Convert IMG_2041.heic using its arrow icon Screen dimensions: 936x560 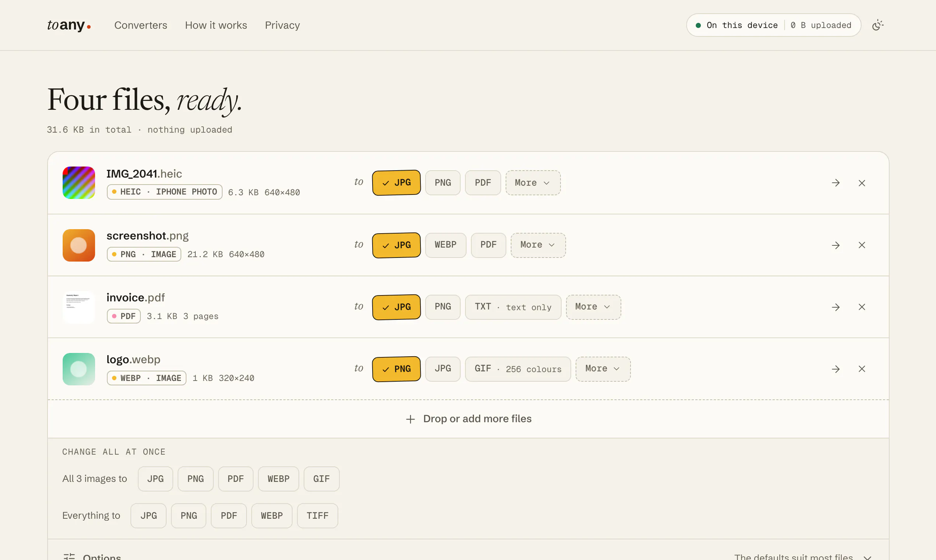point(836,183)
